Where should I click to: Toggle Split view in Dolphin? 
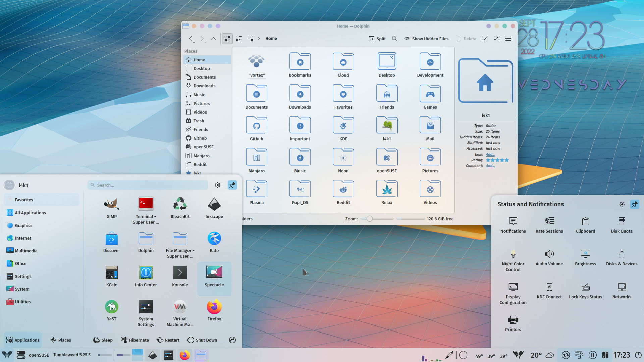pos(377,39)
